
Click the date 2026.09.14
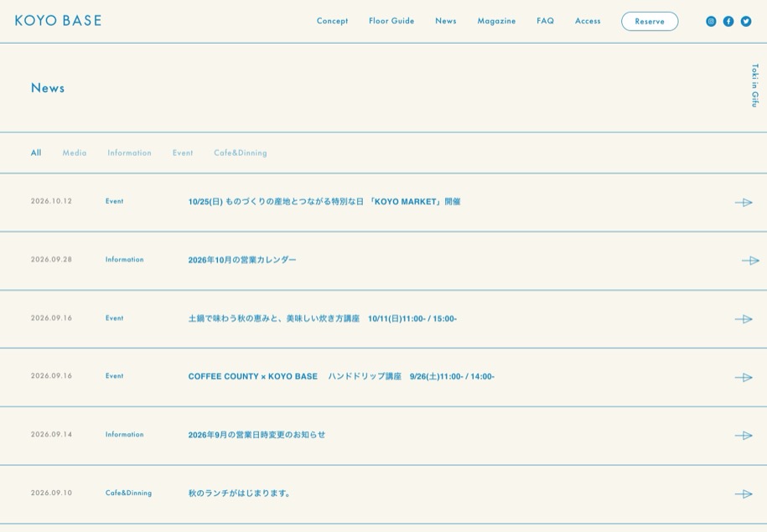[51, 434]
